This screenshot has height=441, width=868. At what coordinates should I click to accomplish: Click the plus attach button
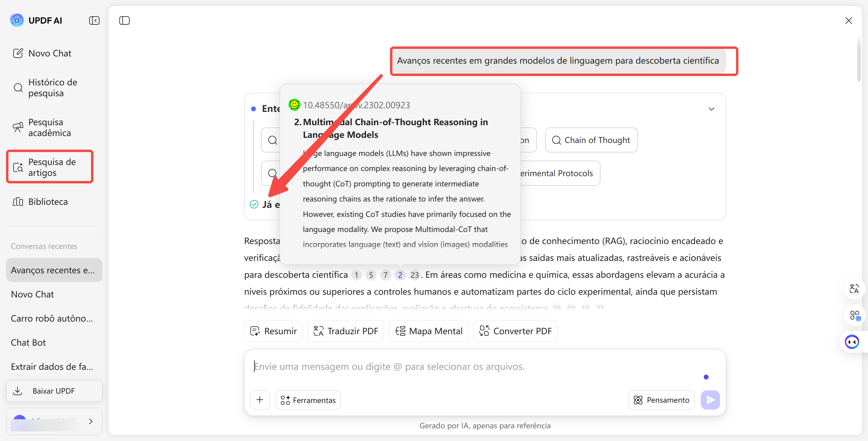(x=260, y=400)
